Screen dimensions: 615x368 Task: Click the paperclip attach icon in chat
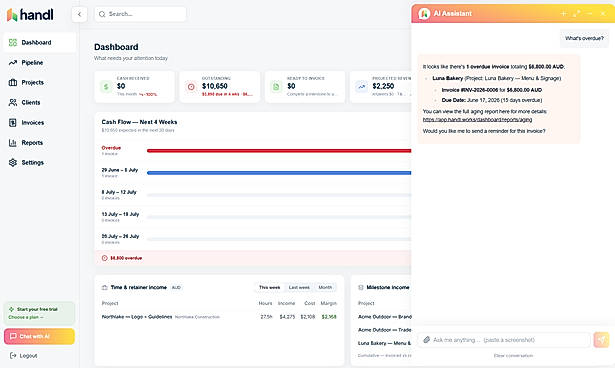tap(426, 340)
